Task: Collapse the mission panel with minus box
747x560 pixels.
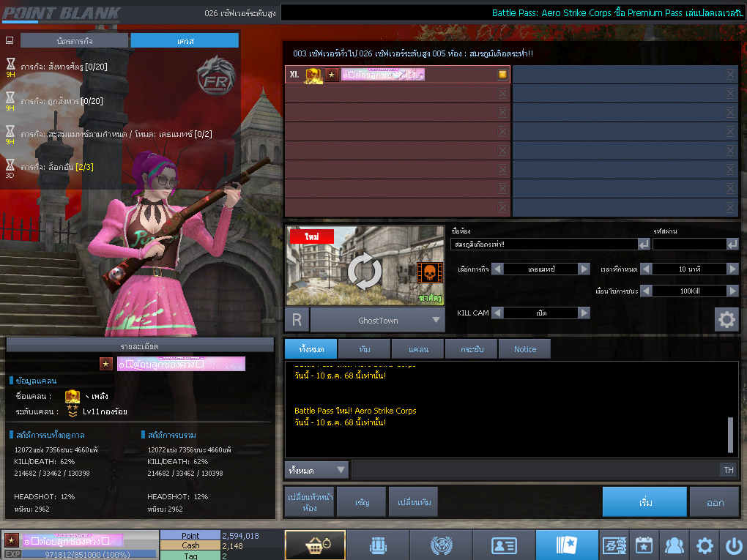Action: click(x=10, y=41)
